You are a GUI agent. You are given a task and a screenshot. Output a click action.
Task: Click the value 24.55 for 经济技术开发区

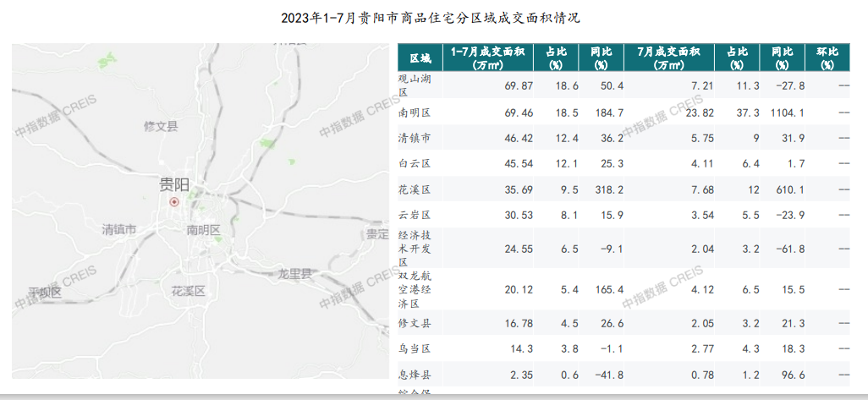pos(519,249)
